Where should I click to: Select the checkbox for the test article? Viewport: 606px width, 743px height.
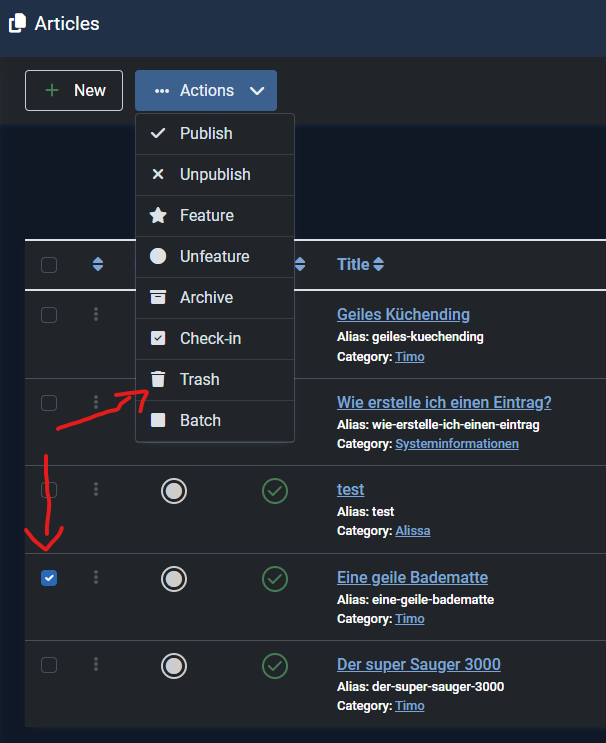[49, 491]
